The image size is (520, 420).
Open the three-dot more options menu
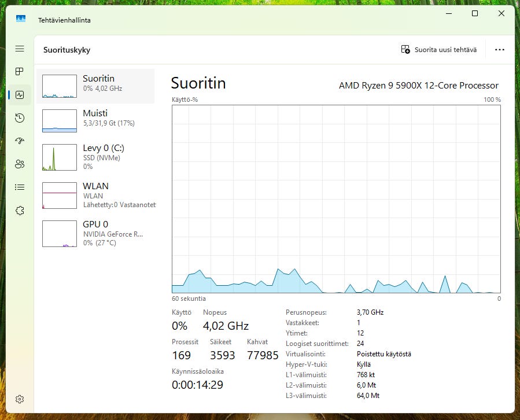[x=500, y=50]
